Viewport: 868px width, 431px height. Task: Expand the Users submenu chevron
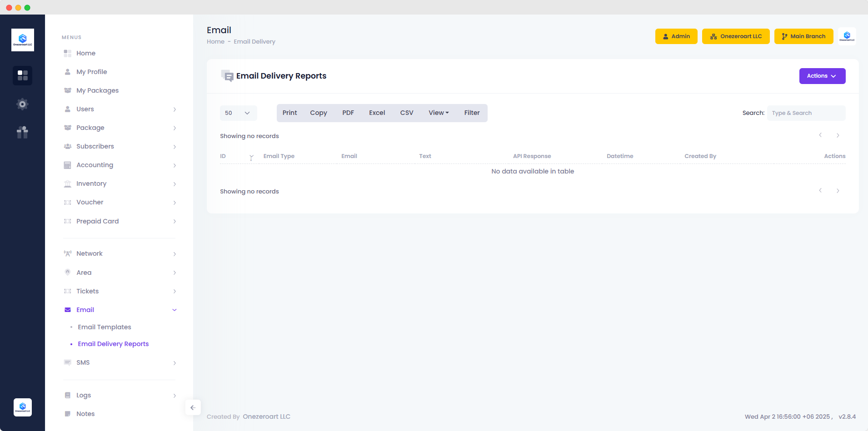click(175, 109)
